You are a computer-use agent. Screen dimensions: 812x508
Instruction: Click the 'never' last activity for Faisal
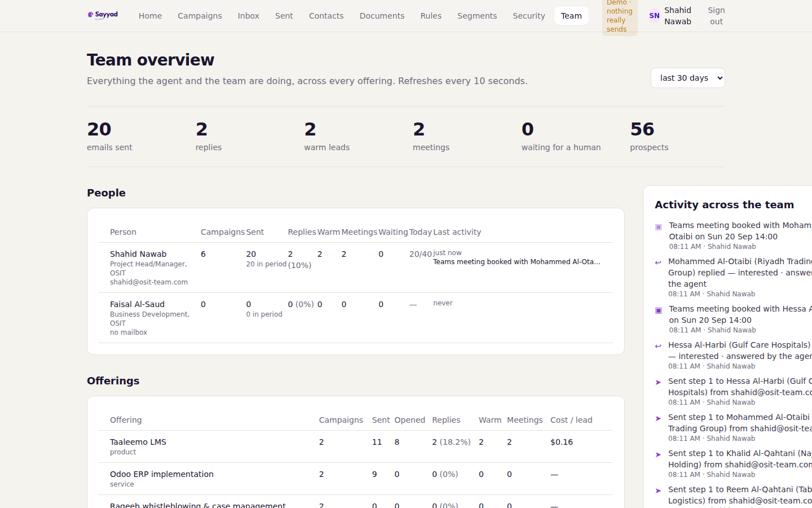tap(443, 303)
